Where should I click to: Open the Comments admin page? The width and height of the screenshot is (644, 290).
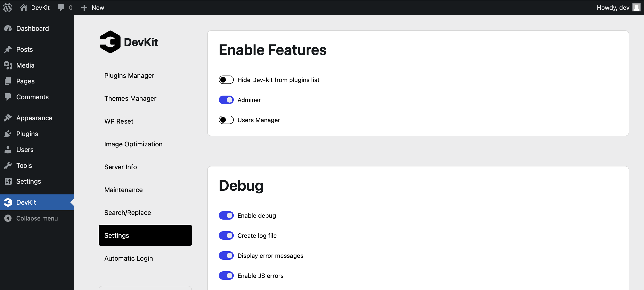pyautogui.click(x=33, y=97)
